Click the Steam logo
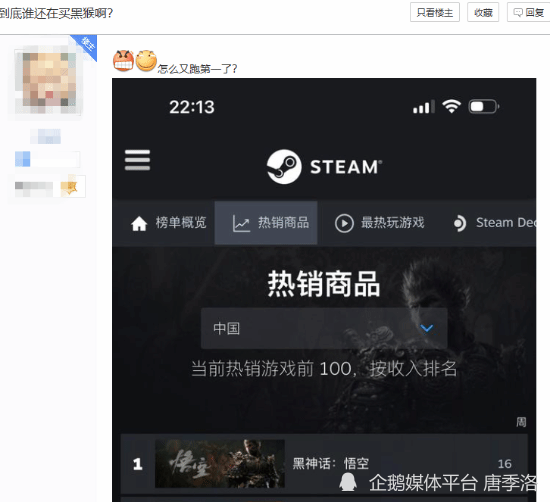550x502 pixels. pyautogui.click(x=324, y=166)
